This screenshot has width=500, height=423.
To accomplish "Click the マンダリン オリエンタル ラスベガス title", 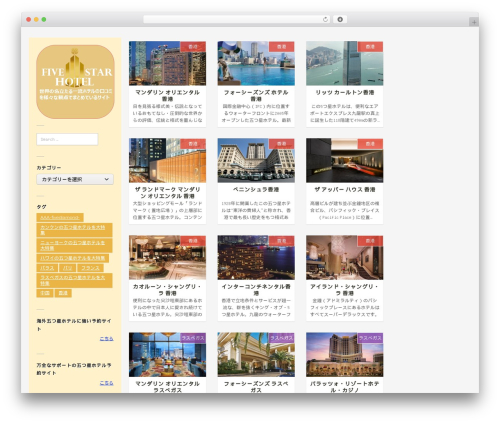I will click(167, 387).
